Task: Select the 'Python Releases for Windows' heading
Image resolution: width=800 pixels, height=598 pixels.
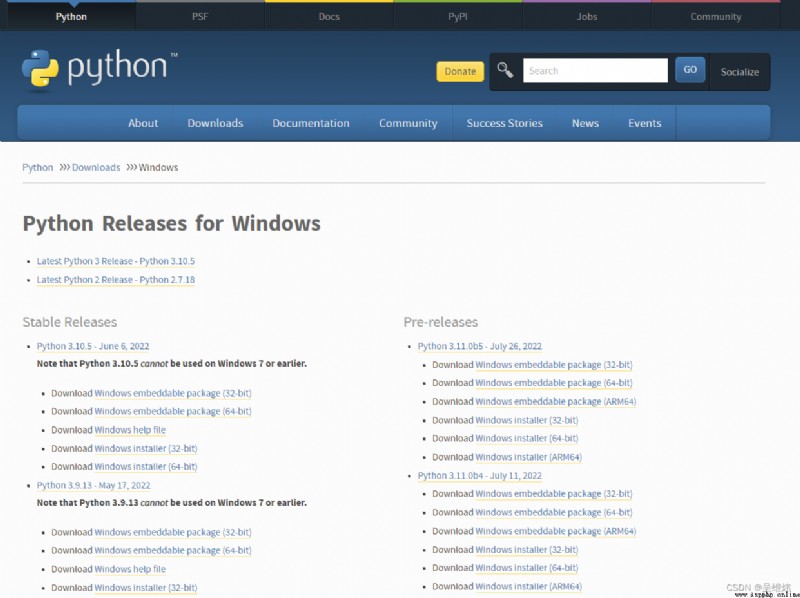Action: (171, 223)
